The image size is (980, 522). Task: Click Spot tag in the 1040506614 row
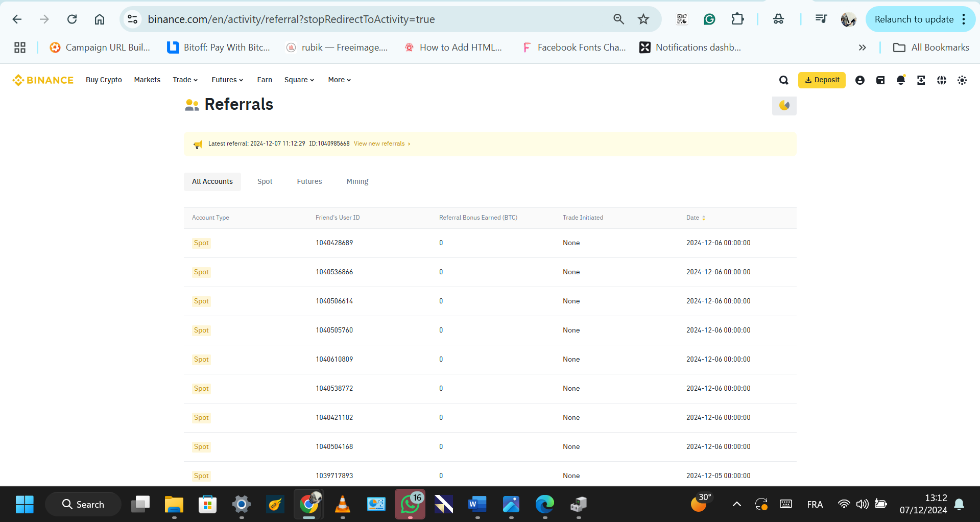coord(201,301)
